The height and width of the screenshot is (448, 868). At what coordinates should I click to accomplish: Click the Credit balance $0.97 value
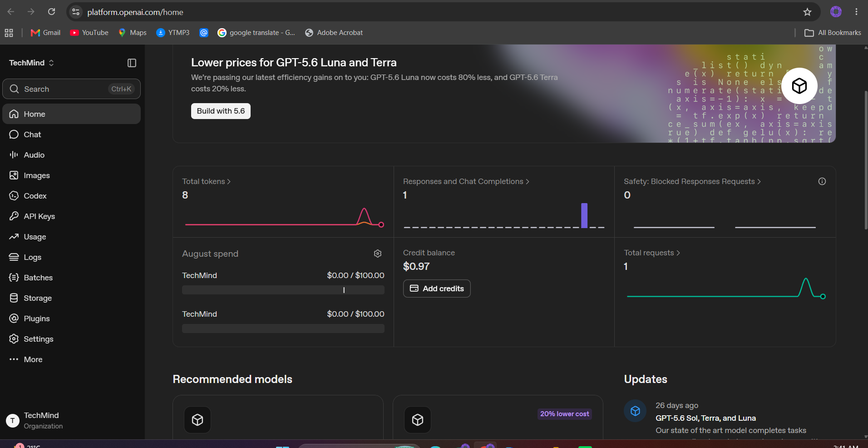pos(416,266)
